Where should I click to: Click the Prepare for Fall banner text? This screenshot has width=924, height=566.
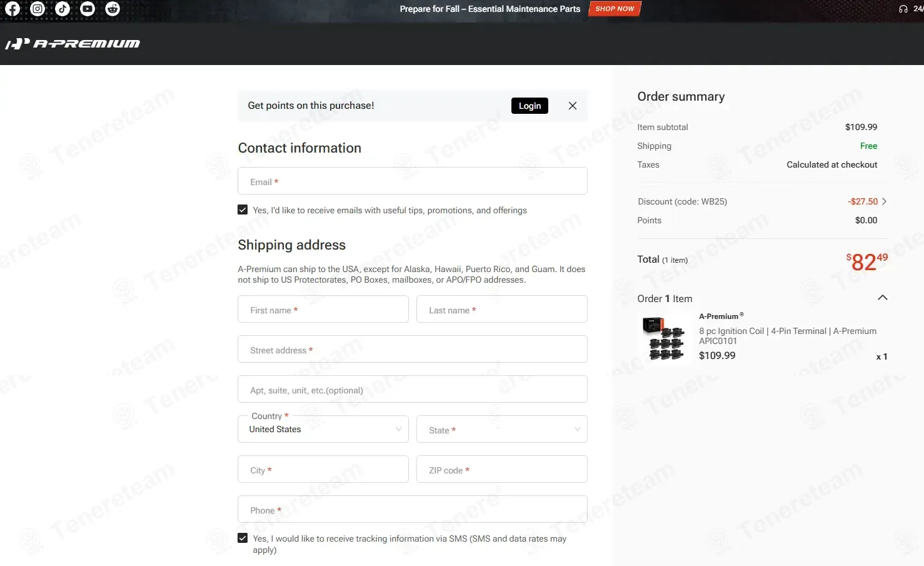click(x=490, y=9)
